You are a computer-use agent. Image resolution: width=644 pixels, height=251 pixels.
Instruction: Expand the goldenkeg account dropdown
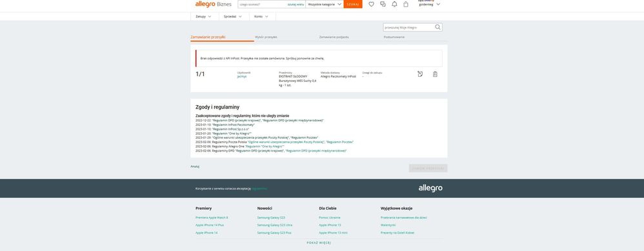click(x=429, y=4)
